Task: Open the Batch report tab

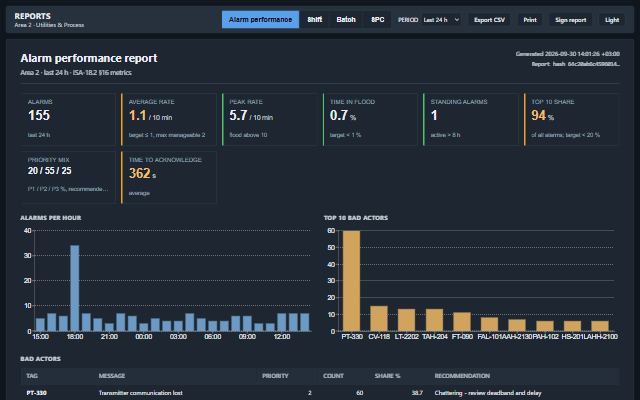Action: pyautogui.click(x=346, y=20)
